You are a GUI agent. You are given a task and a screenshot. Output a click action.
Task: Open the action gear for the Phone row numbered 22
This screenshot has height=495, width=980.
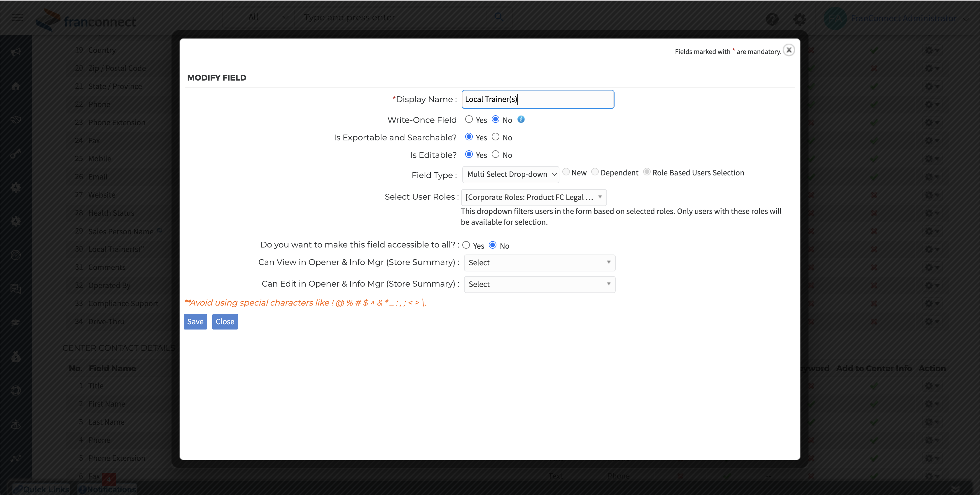[x=932, y=105]
